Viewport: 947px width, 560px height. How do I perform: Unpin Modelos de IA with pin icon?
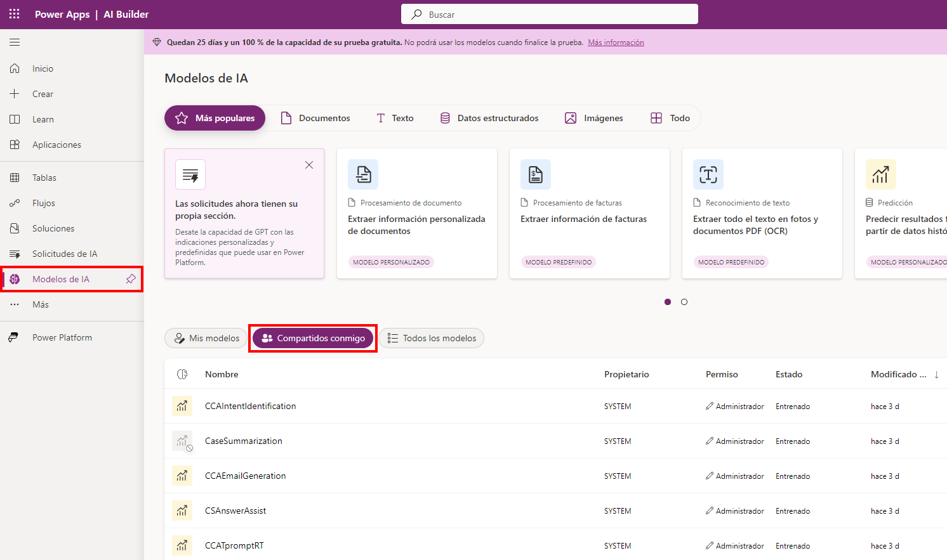[x=131, y=279]
